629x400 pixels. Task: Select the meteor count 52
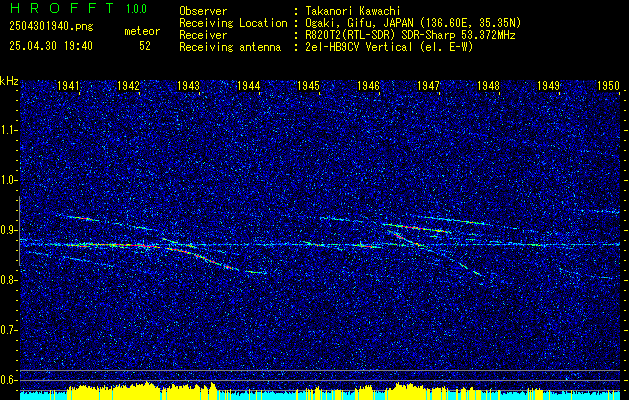point(145,46)
